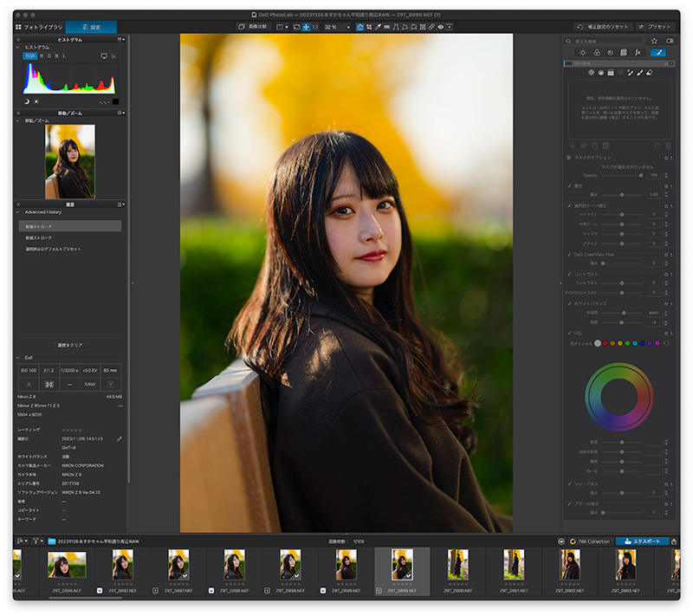This screenshot has height=616, width=693.
Task: Toggle the red-eye/preview eye tool
Action: tap(441, 27)
